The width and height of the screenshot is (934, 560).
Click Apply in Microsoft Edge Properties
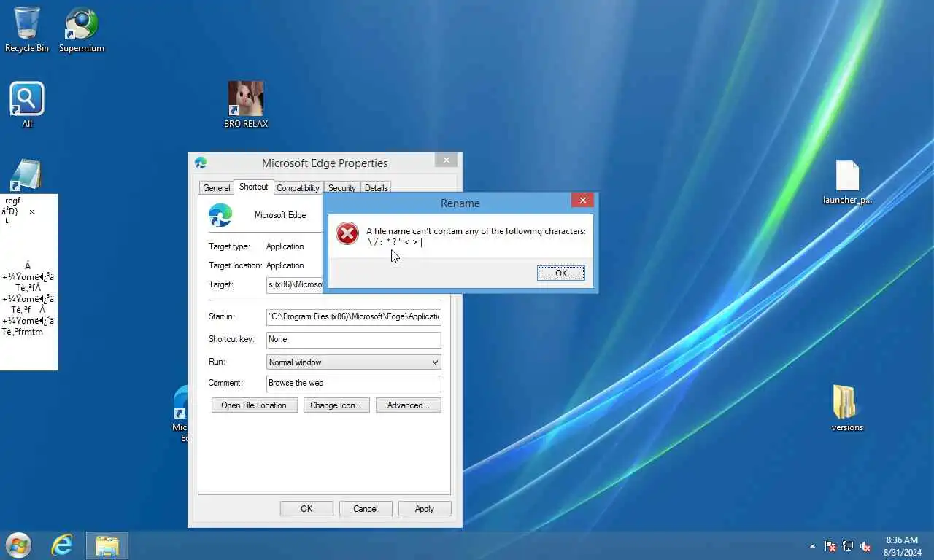pyautogui.click(x=425, y=509)
